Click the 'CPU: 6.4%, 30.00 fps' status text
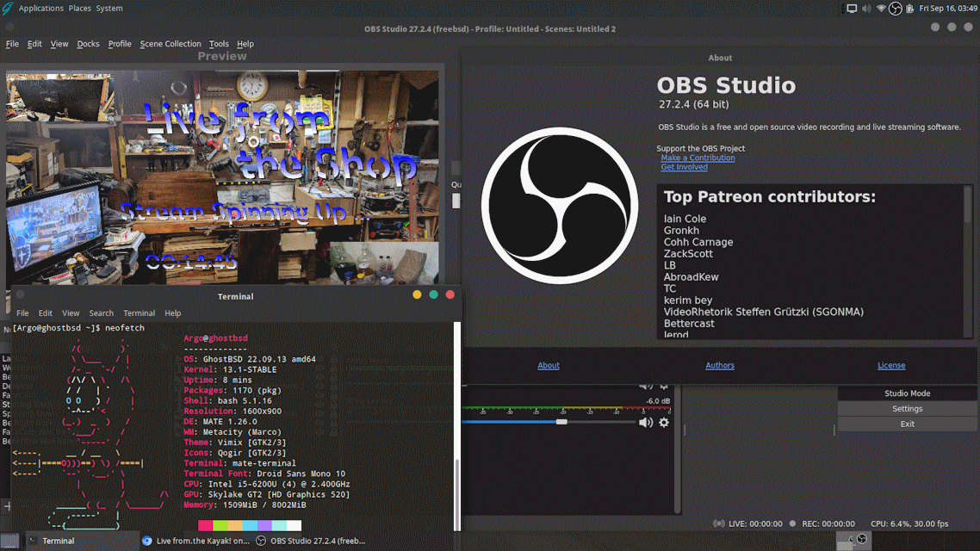Screen dimensions: 980x551 [x=909, y=523]
